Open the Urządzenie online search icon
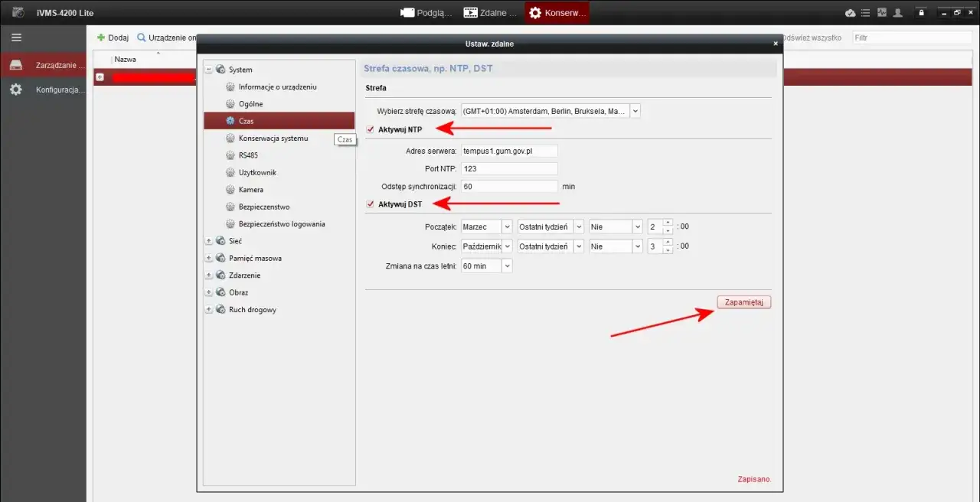The image size is (980, 502). (142, 37)
